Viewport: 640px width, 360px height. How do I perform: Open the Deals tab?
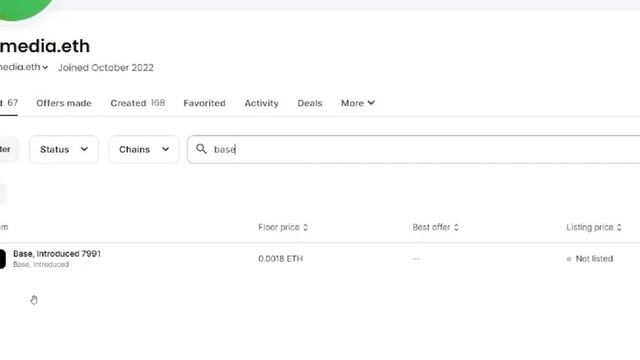[310, 103]
